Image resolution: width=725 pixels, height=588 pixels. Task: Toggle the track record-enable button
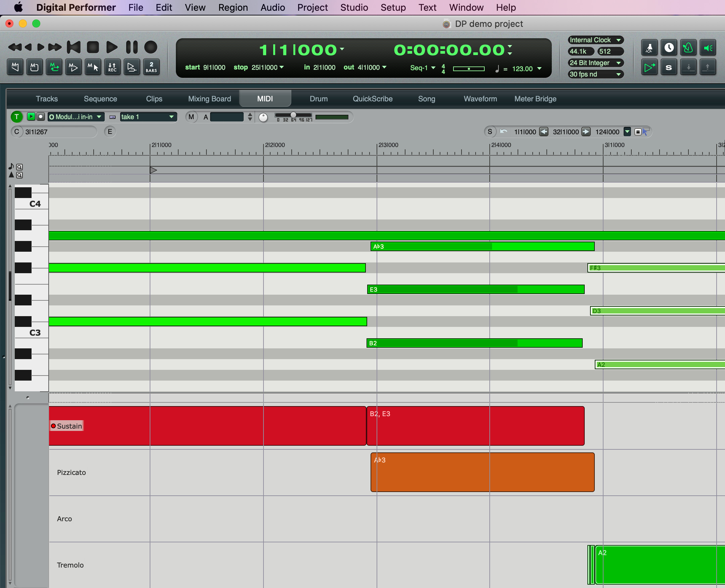click(41, 116)
